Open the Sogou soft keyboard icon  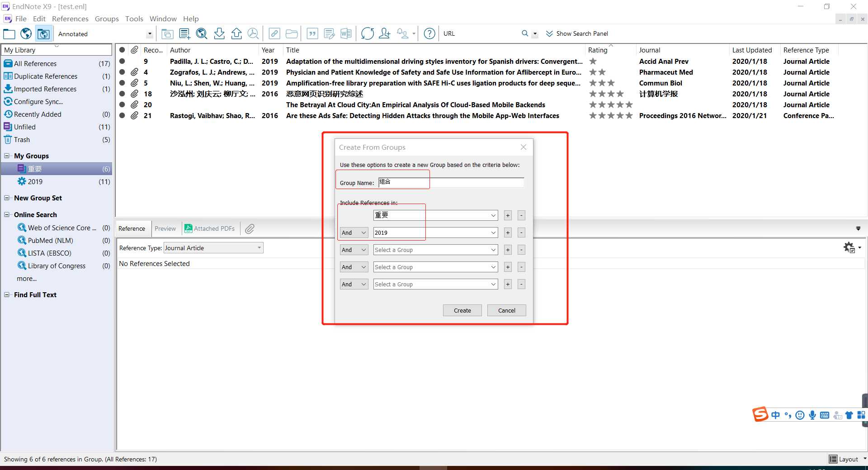point(825,415)
